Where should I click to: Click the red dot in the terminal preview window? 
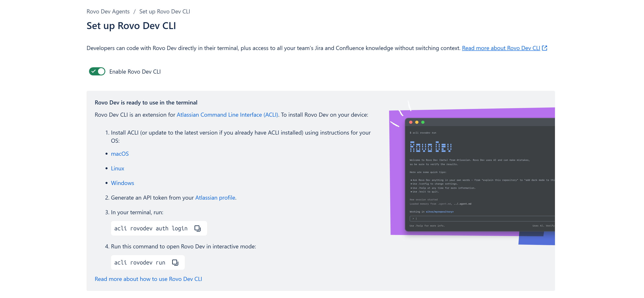[411, 123]
